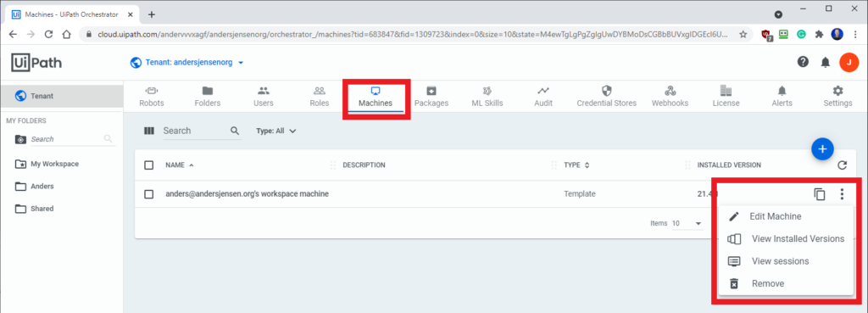
Task: Open the browser extensions puzzle icon
Action: [819, 34]
